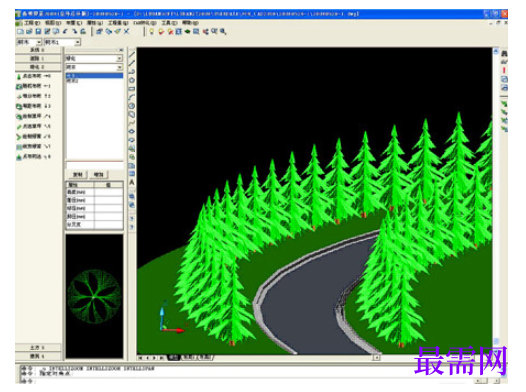Select the text 'A' tool in the draw toolbar
The image size is (526, 392).
pyautogui.click(x=132, y=182)
